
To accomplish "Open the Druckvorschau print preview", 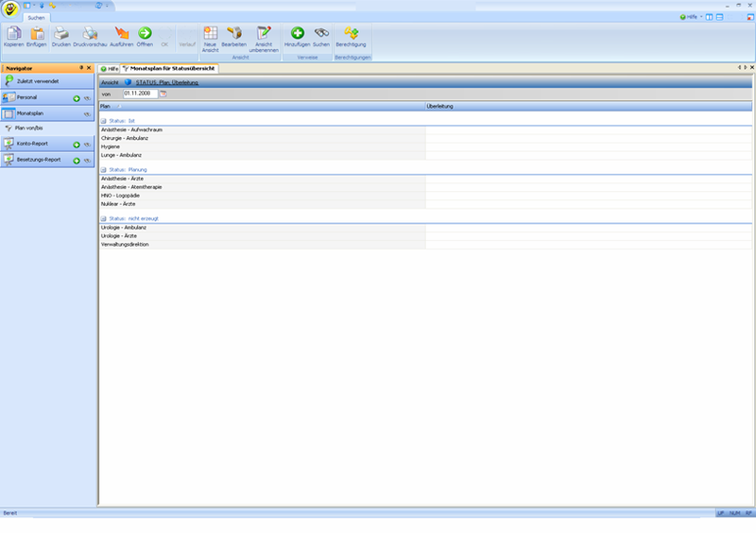I will [90, 33].
